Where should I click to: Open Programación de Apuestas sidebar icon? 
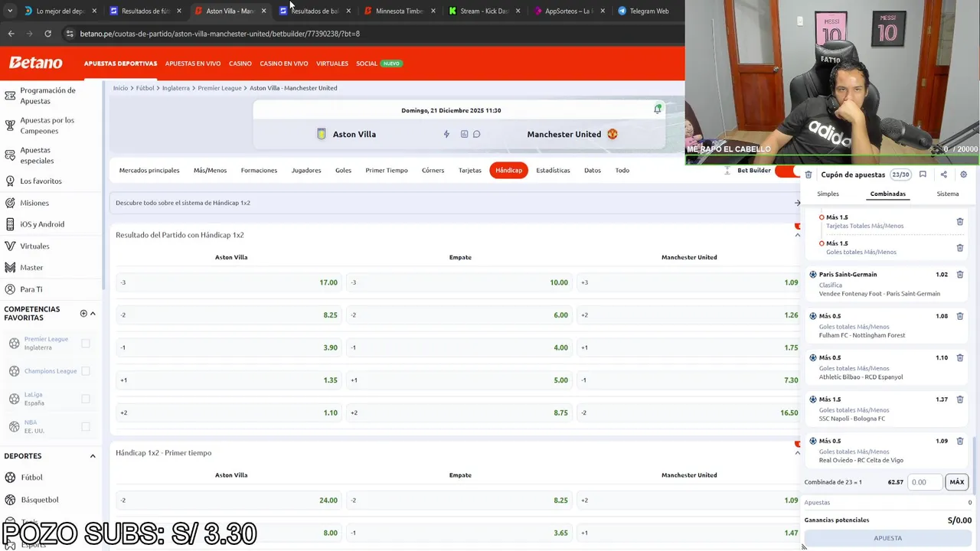[x=10, y=96]
